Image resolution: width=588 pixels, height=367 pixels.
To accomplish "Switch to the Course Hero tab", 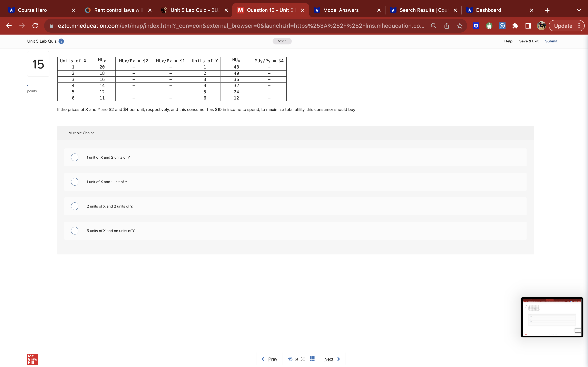I will [x=32, y=10].
